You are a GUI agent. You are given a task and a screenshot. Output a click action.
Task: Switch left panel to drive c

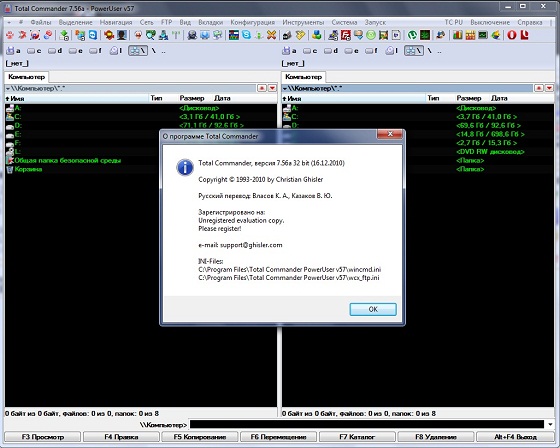coord(34,51)
